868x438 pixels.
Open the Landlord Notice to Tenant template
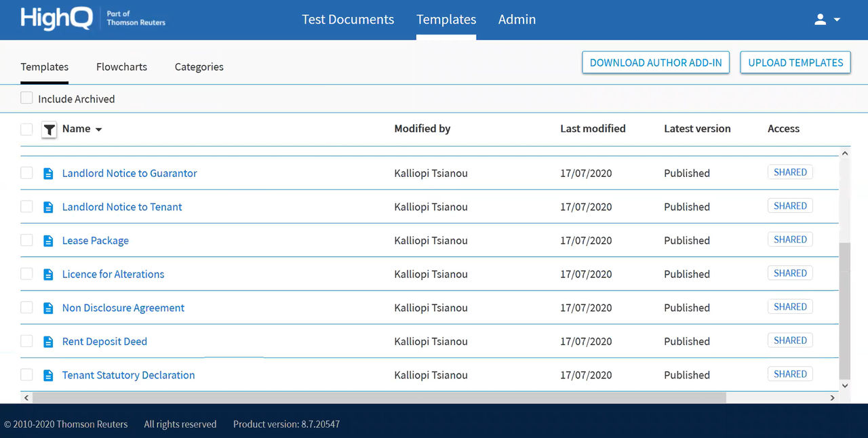[122, 207]
